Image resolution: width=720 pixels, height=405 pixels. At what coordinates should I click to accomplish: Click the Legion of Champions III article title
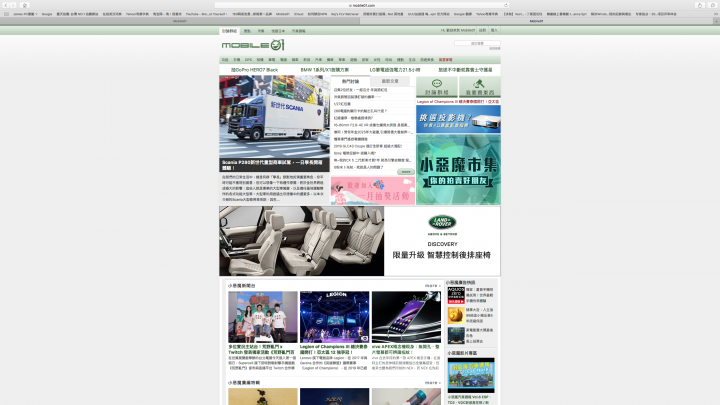click(x=334, y=349)
